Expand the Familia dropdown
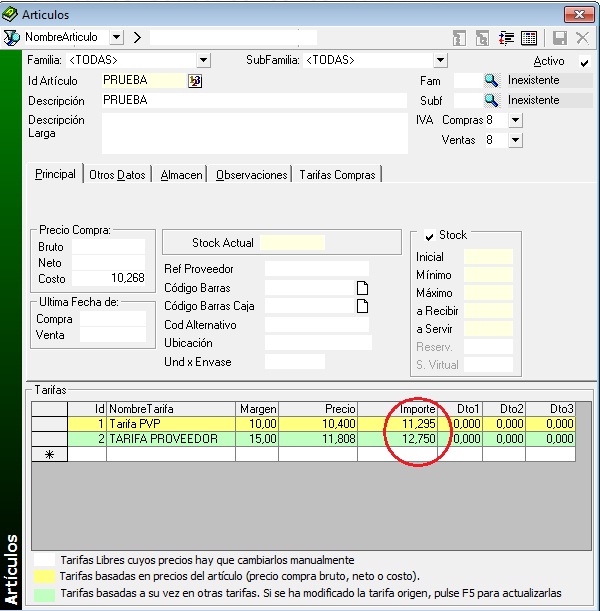Screen dimensions: 600x611 [x=203, y=60]
